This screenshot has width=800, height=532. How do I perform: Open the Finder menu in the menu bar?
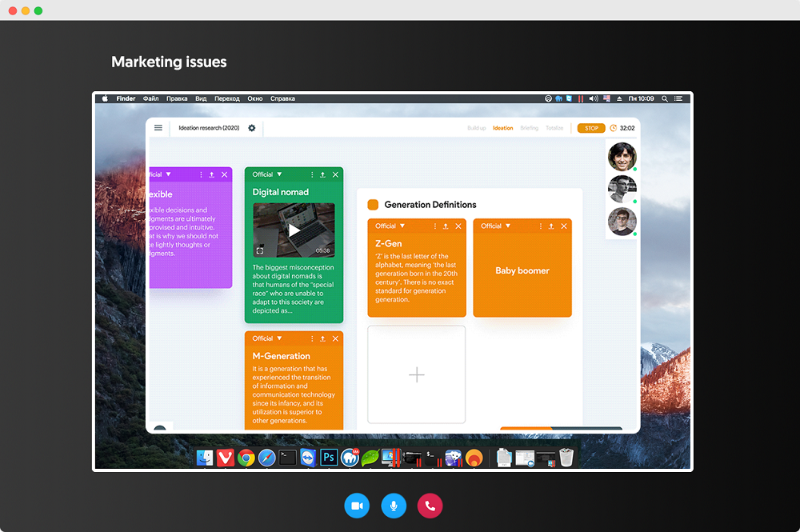(x=126, y=98)
